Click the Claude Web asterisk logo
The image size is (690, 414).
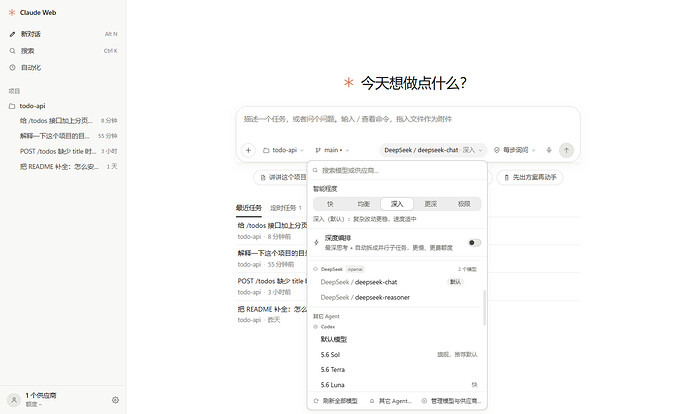coord(12,13)
